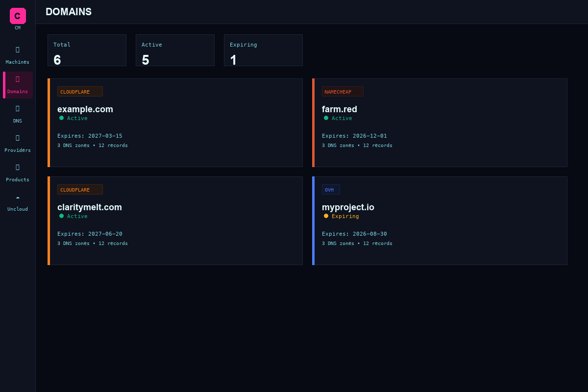Click the DOMAINS page heading
This screenshot has width=588, height=392.
[x=69, y=12]
